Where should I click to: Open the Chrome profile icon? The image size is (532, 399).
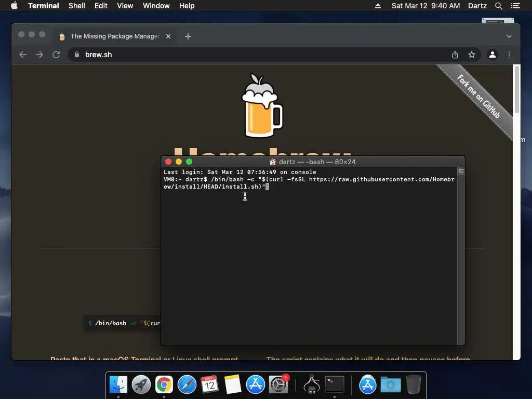(493, 55)
